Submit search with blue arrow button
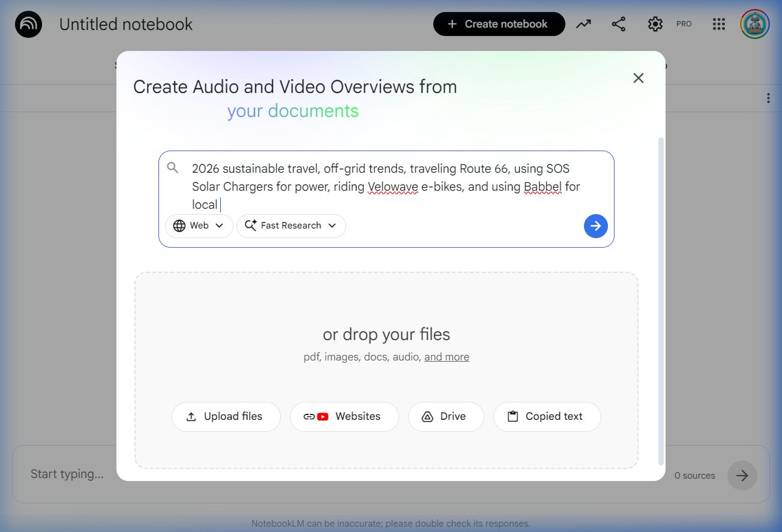Image resolution: width=782 pixels, height=532 pixels. click(x=595, y=226)
